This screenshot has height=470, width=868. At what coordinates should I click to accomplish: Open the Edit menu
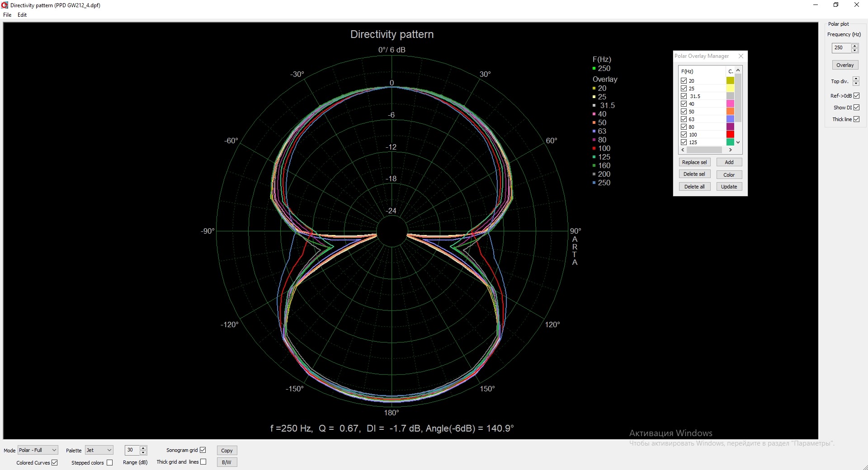pos(22,15)
